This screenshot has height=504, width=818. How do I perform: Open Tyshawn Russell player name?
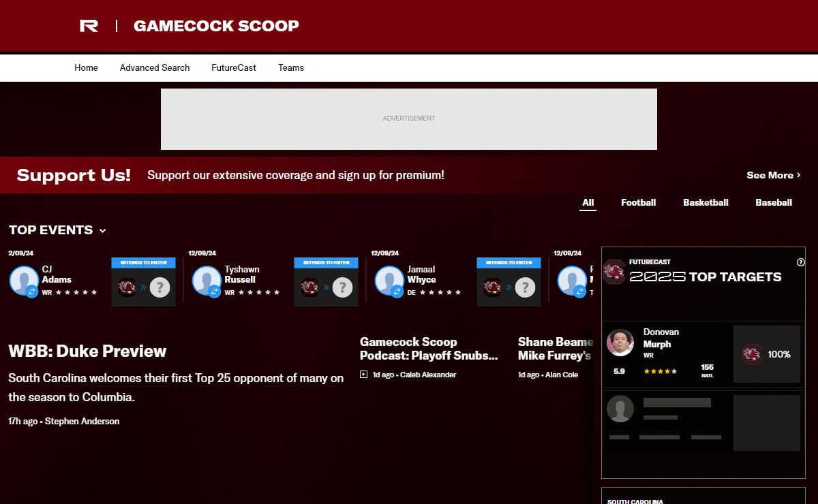tap(242, 274)
